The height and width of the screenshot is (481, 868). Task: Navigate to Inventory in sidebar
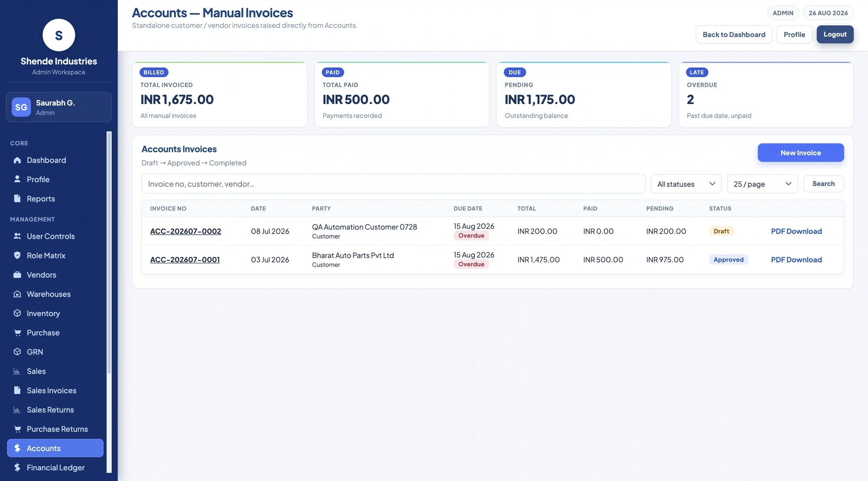55,313
